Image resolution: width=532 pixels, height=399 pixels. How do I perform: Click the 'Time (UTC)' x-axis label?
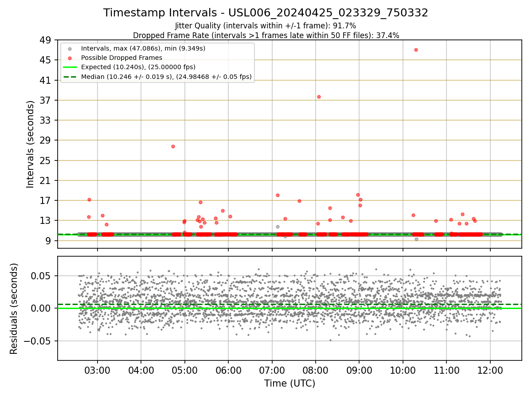click(290, 383)
